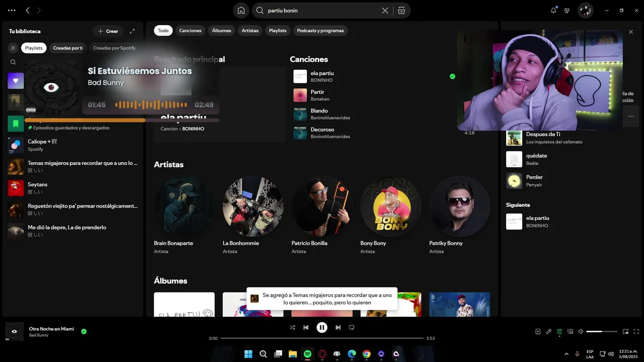Image resolution: width=644 pixels, height=362 pixels.
Task: Expand the library with the arrows icon
Action: (x=132, y=31)
